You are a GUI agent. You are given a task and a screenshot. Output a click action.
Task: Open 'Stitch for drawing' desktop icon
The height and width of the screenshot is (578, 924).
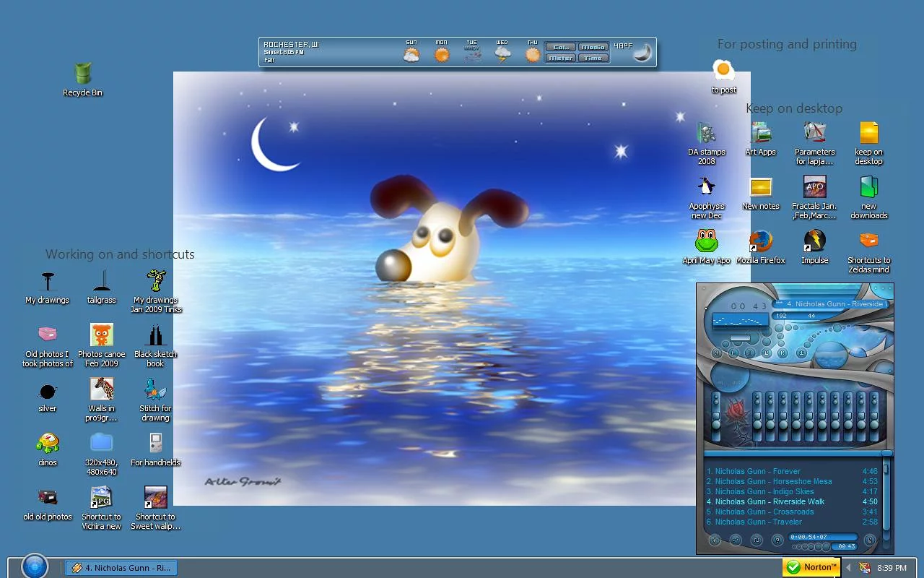[x=155, y=390]
